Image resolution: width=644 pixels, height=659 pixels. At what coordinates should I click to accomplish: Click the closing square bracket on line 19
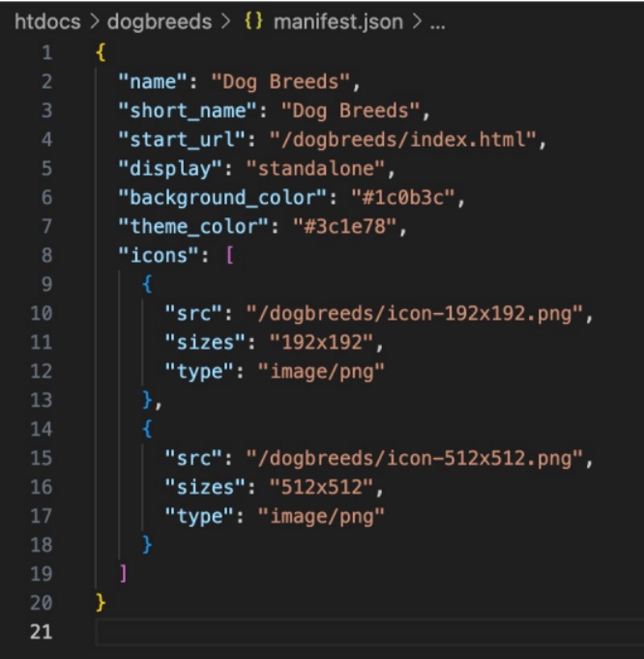point(123,574)
